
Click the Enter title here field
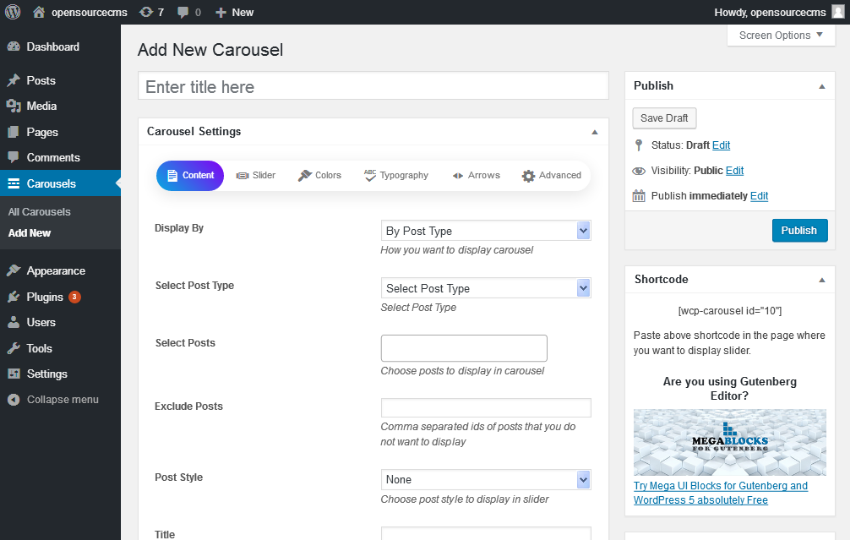pyautogui.click(x=374, y=86)
